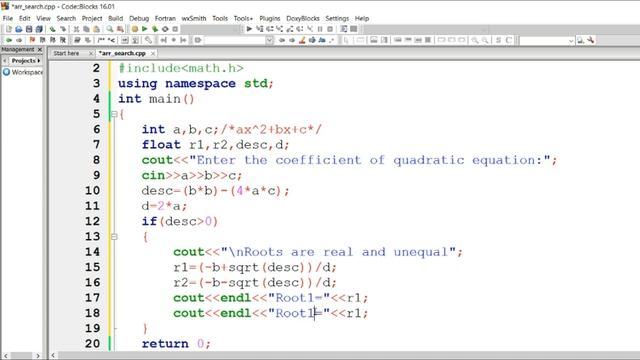The height and width of the screenshot is (360, 640).
Task: Create a new file from toolbar
Action: point(9,29)
